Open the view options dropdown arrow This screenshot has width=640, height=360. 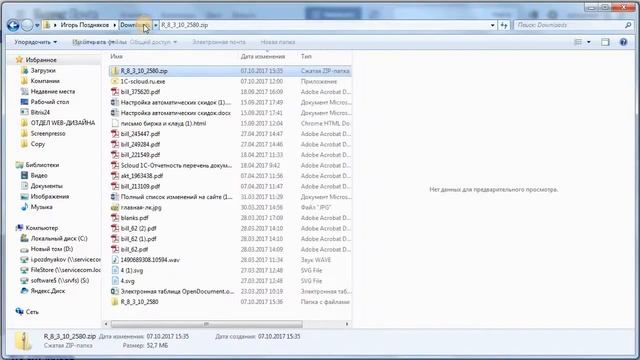pos(589,42)
